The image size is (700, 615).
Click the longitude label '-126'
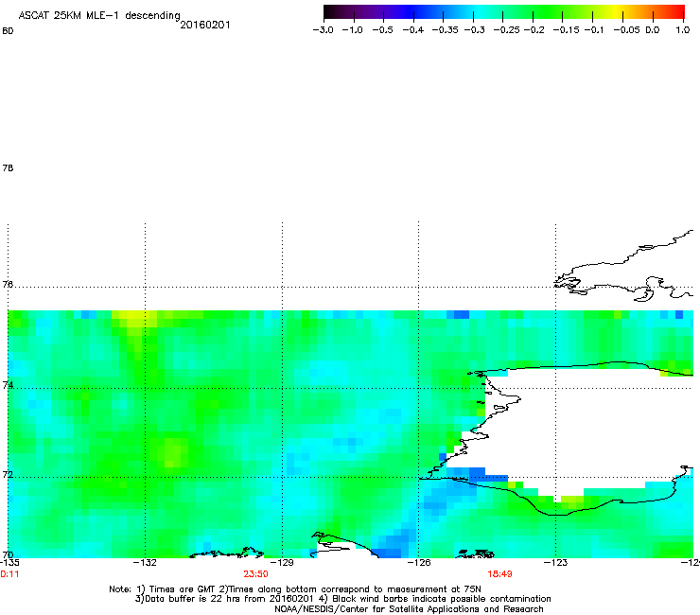click(419, 563)
